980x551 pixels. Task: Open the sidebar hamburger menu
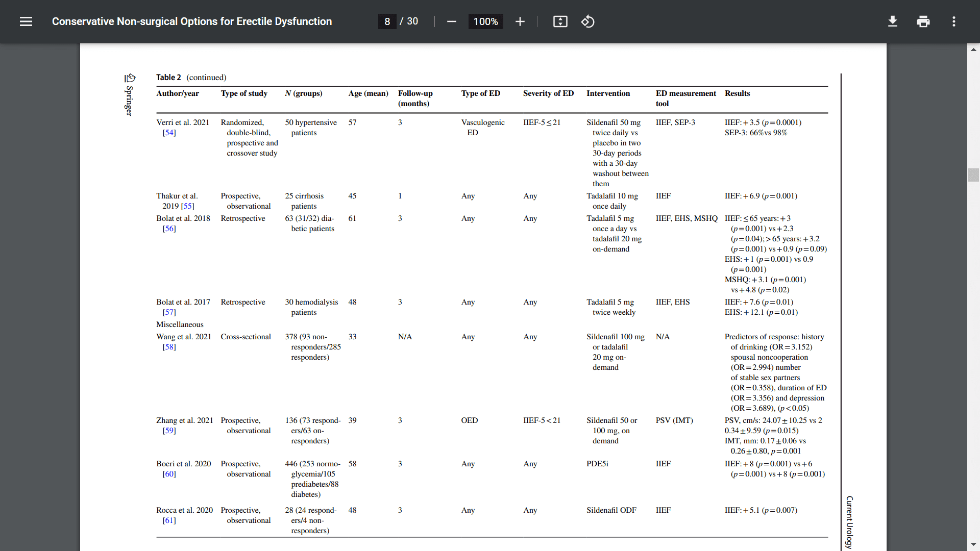[x=26, y=21]
